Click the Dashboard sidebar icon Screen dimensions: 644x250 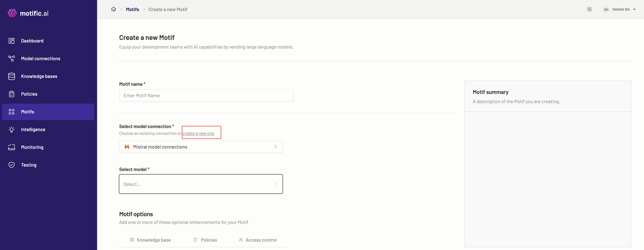click(12, 41)
